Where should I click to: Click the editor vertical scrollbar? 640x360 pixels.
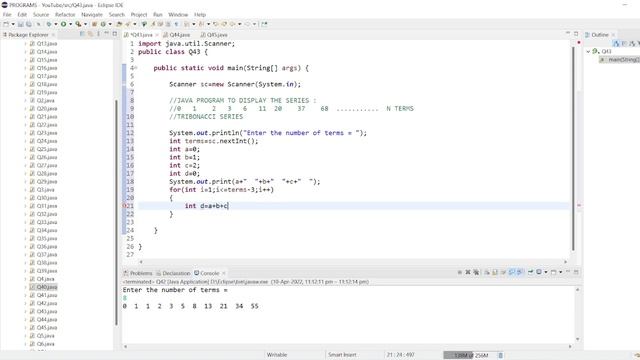[573, 149]
